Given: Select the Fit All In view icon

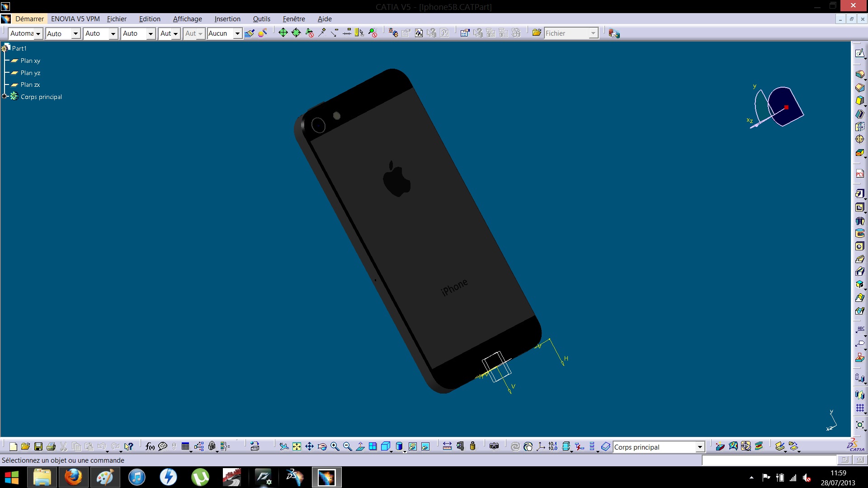Looking at the screenshot, I should click(297, 447).
